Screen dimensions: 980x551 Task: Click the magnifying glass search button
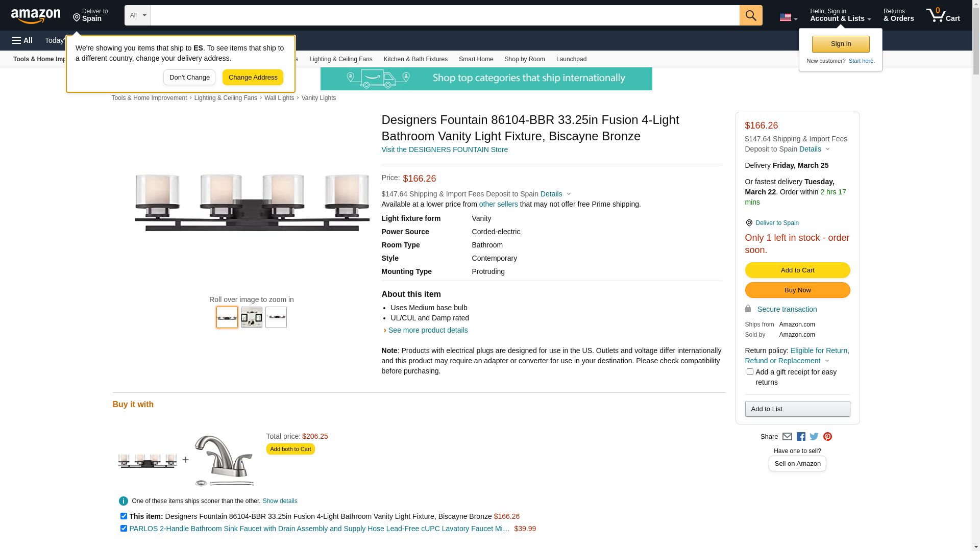pos(750,15)
